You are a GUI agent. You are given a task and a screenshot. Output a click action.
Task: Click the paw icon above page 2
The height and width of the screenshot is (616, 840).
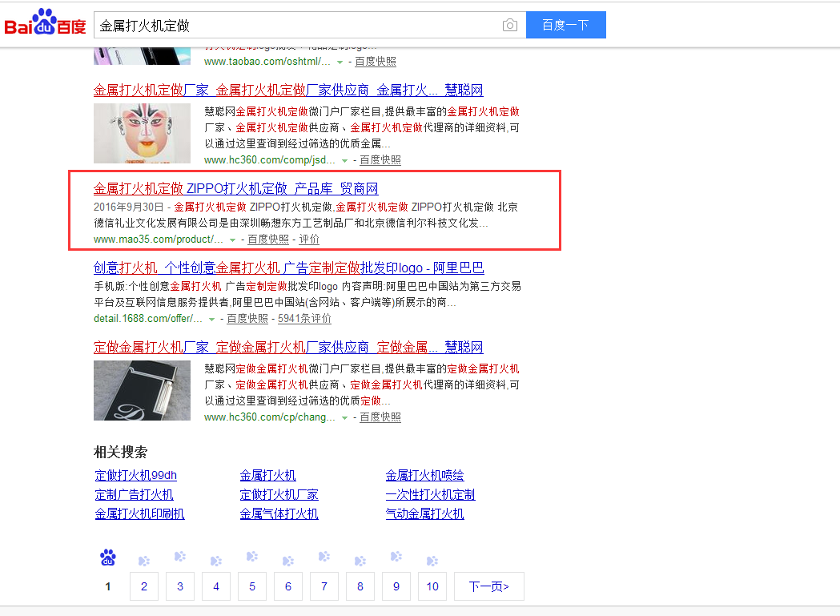(x=143, y=558)
